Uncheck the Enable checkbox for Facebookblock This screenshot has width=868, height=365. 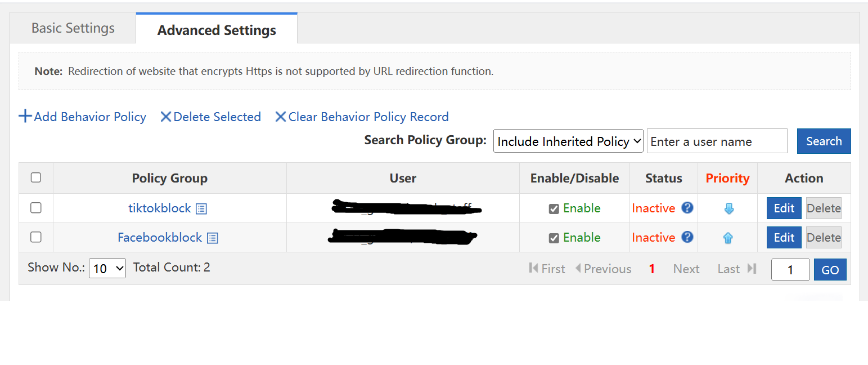coord(554,238)
